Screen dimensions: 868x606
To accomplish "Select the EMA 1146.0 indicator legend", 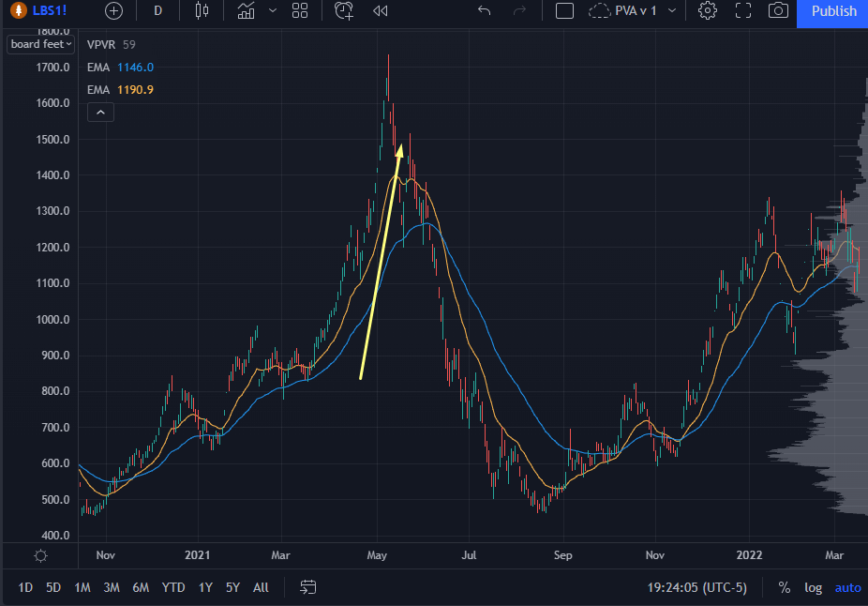I will point(120,67).
